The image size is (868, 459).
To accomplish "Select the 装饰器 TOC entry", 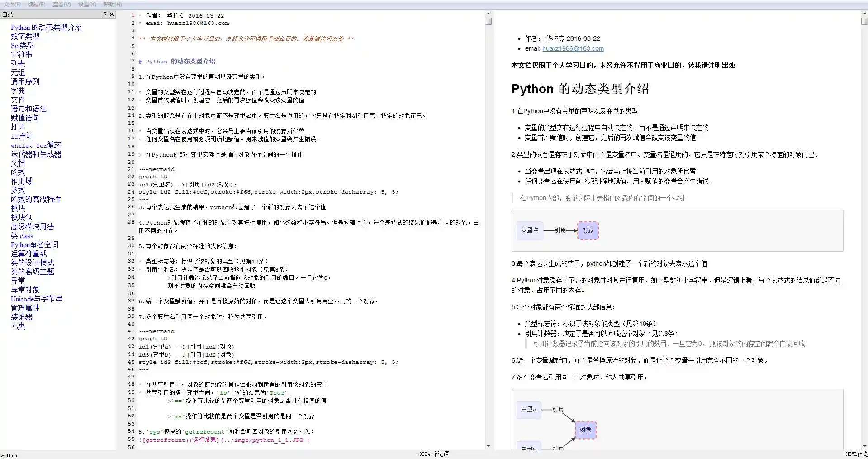I will pyautogui.click(x=21, y=317).
